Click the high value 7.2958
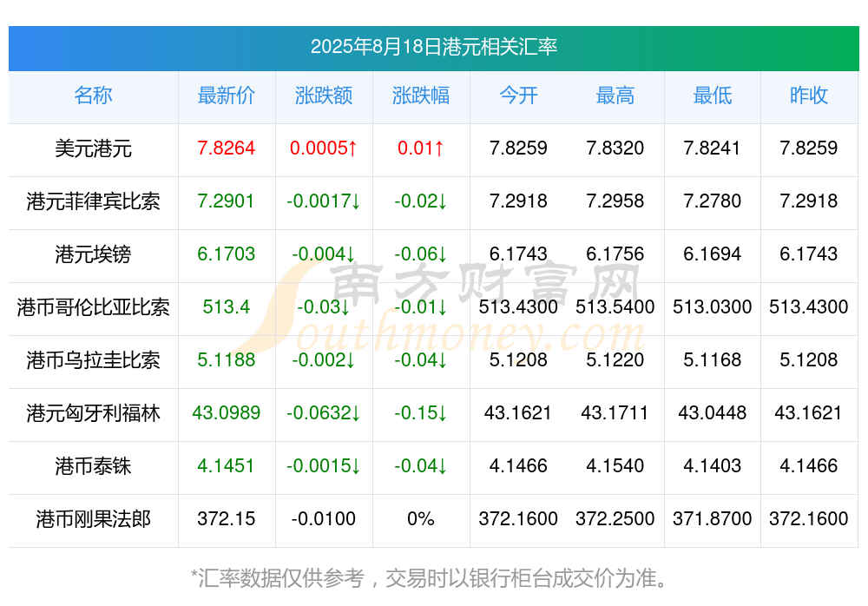The image size is (868, 606). 615,201
